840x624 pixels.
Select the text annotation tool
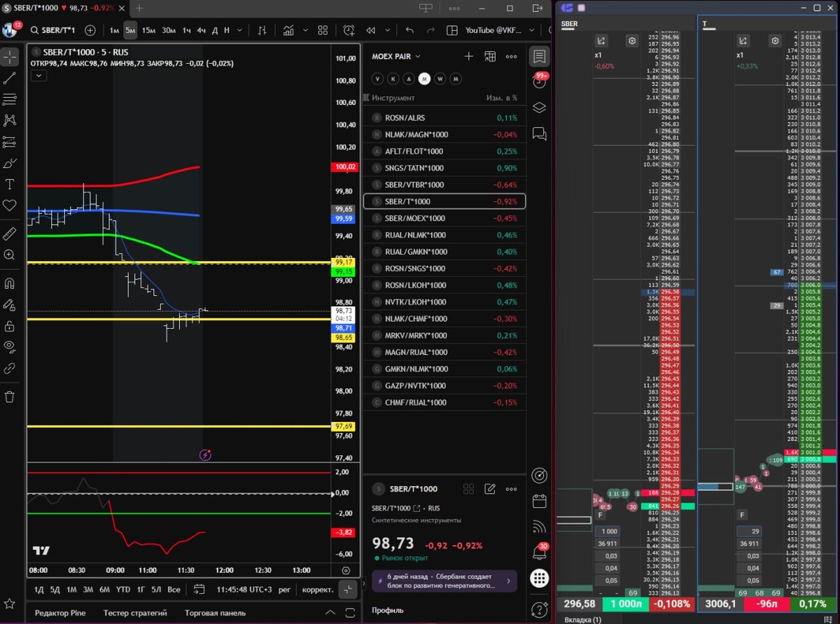10,185
